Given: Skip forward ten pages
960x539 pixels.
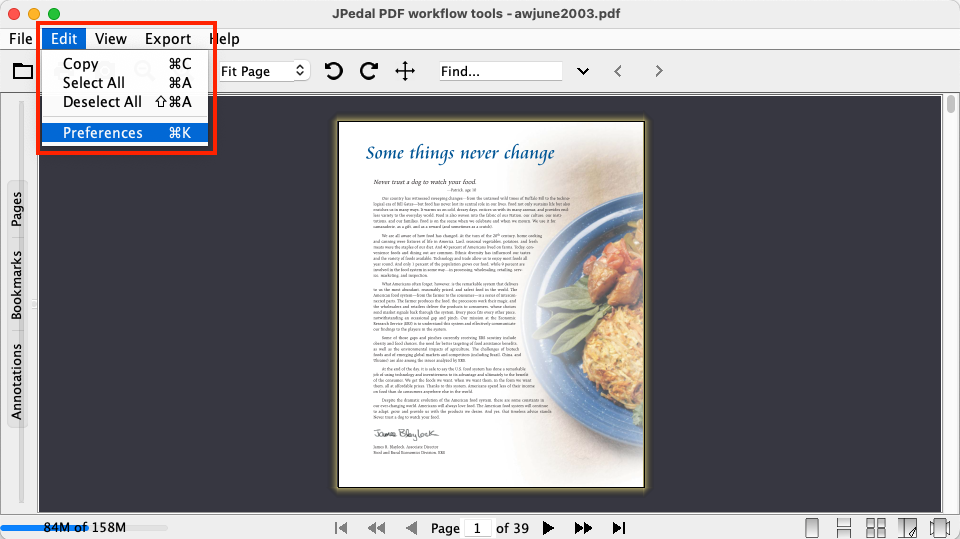Looking at the screenshot, I should coord(583,528).
